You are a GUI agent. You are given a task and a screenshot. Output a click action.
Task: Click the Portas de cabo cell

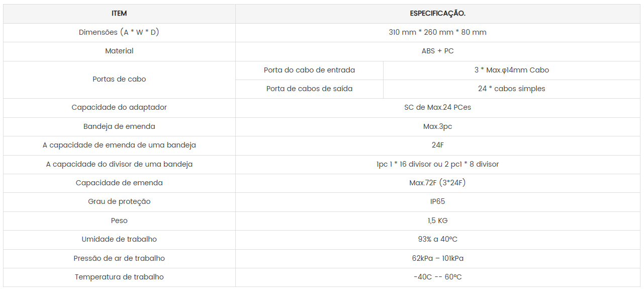[119, 79]
